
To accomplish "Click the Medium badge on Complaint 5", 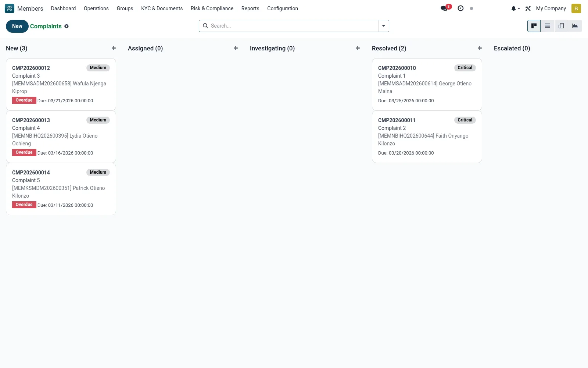I will tap(98, 172).
